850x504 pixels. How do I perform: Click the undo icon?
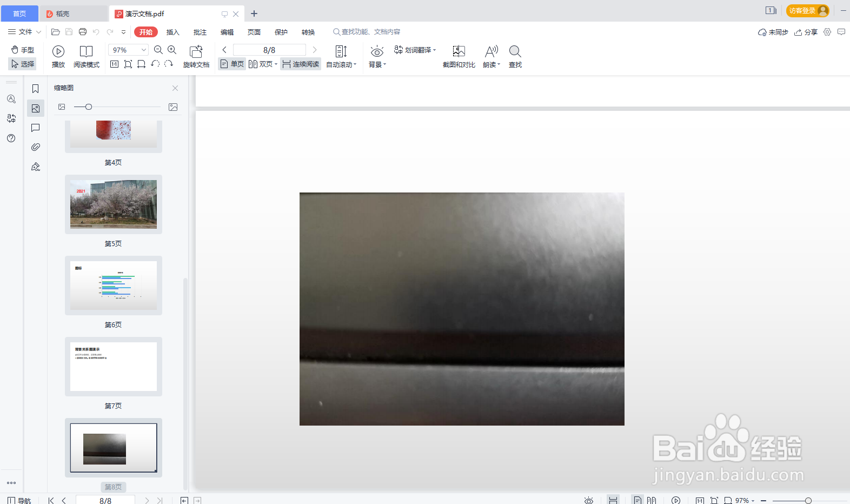tap(96, 32)
